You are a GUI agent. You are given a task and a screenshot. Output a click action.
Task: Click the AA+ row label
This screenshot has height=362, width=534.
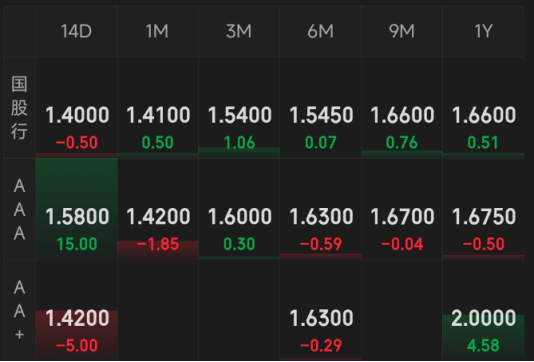(x=19, y=310)
